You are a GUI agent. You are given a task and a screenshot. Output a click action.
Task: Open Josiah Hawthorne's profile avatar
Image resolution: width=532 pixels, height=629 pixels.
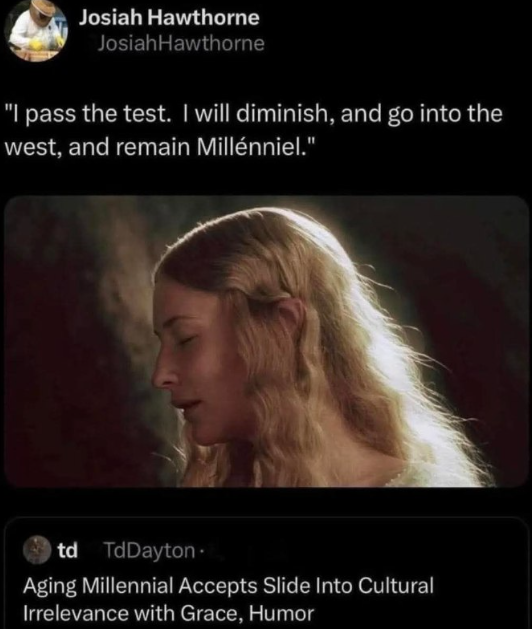37,31
